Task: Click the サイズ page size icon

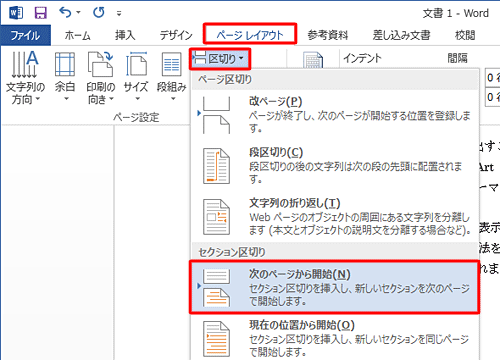Action: coord(136,63)
